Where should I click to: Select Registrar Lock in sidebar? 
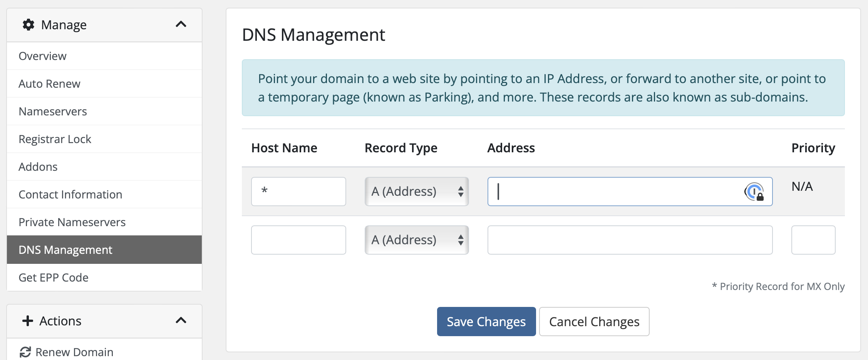[104, 139]
